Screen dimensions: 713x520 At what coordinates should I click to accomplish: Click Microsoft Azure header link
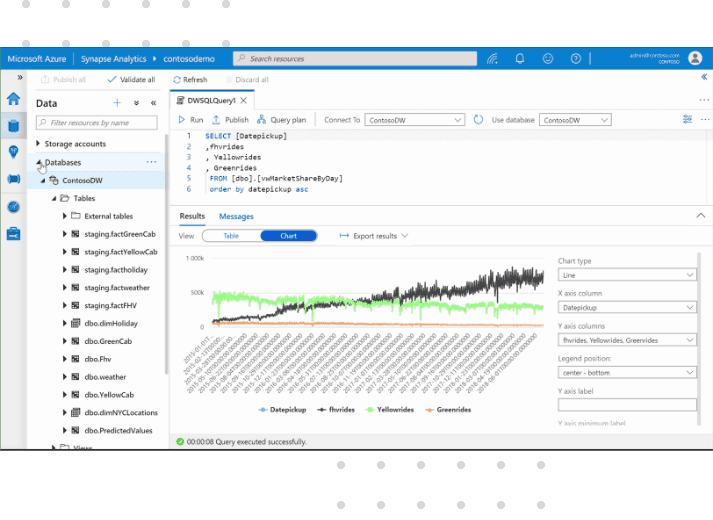click(x=37, y=59)
